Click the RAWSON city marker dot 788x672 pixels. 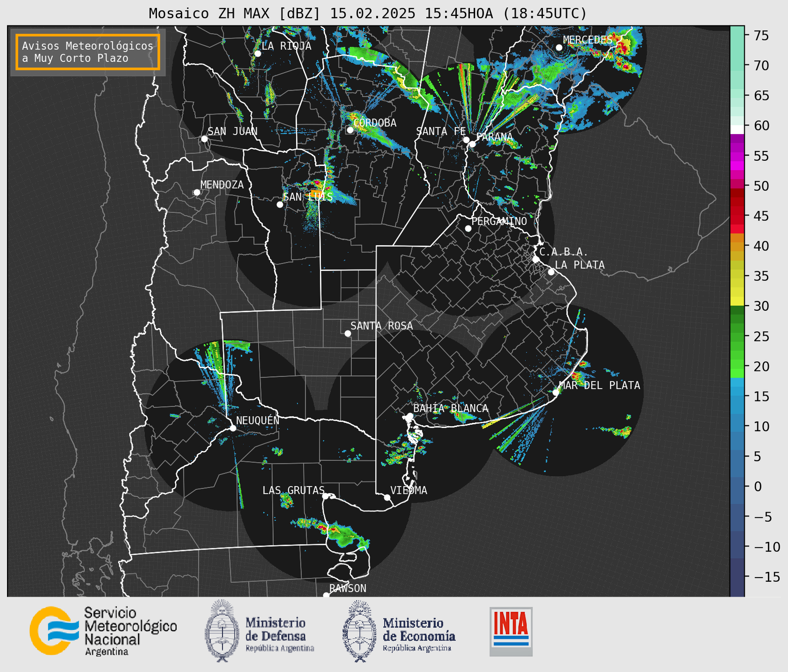pyautogui.click(x=326, y=595)
